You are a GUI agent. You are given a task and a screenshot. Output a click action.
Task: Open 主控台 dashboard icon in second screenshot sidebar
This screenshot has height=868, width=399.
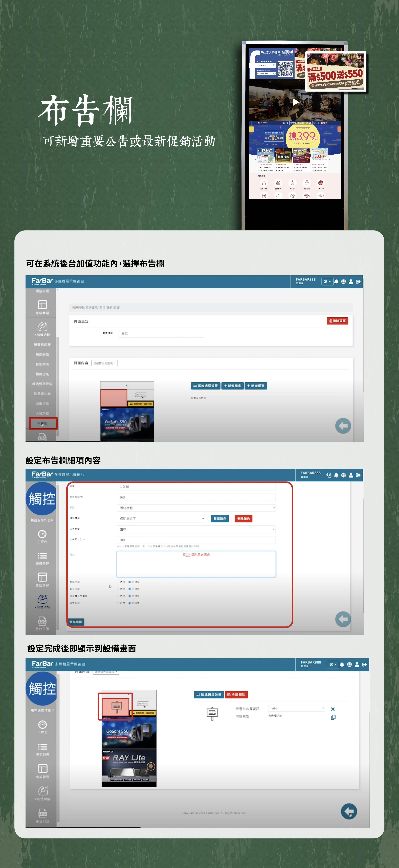(42, 534)
